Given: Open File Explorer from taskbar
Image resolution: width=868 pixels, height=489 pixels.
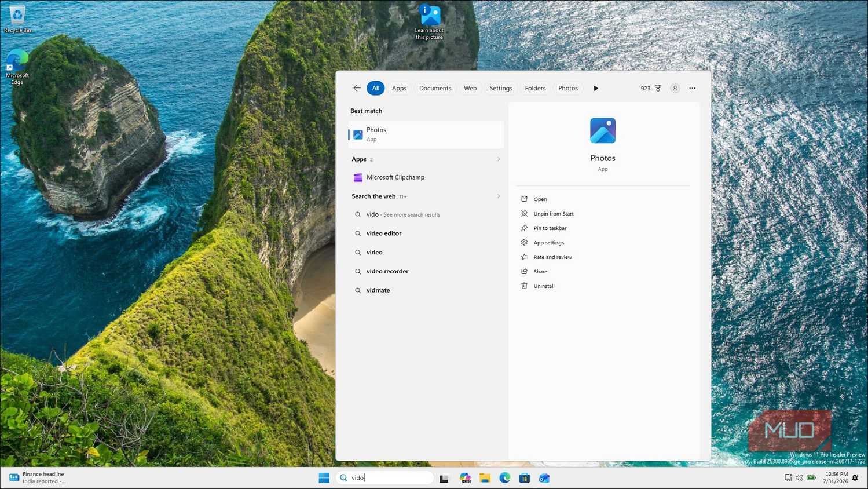Looking at the screenshot, I should click(x=485, y=478).
